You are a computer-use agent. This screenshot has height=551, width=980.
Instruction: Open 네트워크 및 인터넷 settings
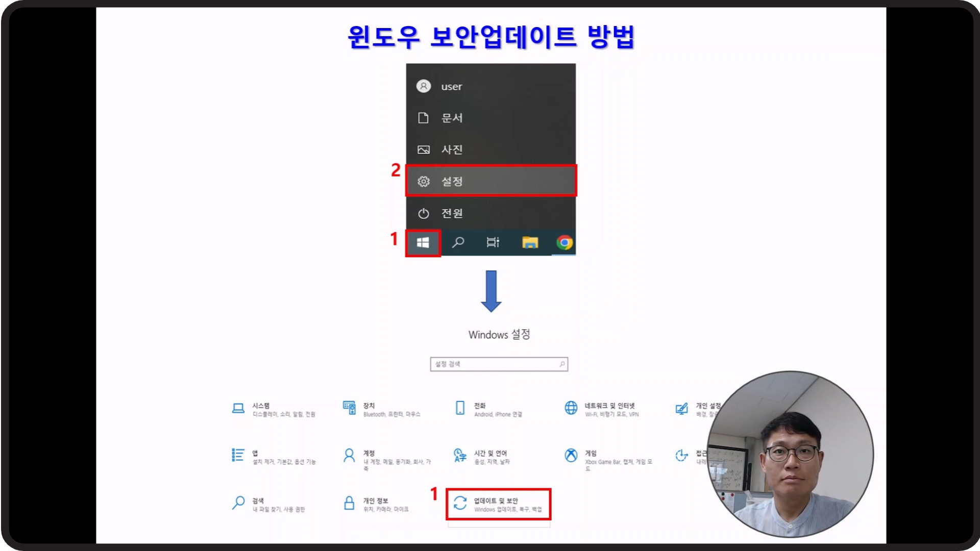coord(602,409)
